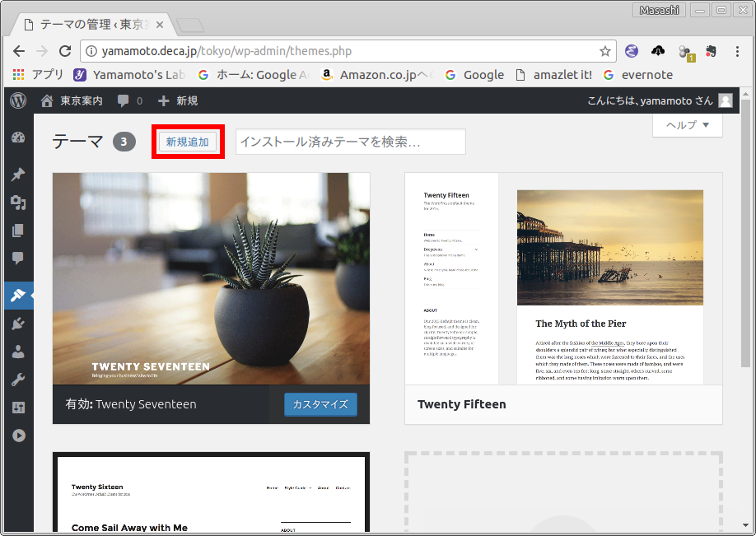This screenshot has width=756, height=536.
Task: Open the 新規 new content menu in the admin bar
Action: pos(177,100)
